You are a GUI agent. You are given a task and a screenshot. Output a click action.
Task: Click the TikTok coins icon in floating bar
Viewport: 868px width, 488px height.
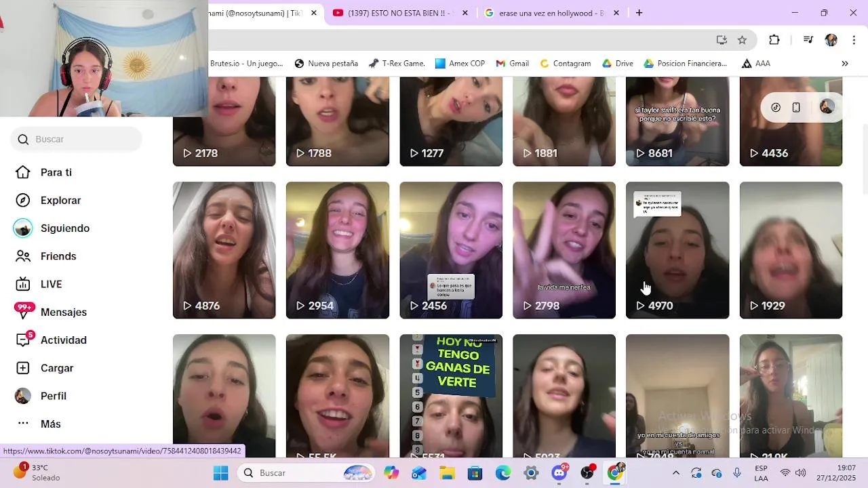(776, 107)
